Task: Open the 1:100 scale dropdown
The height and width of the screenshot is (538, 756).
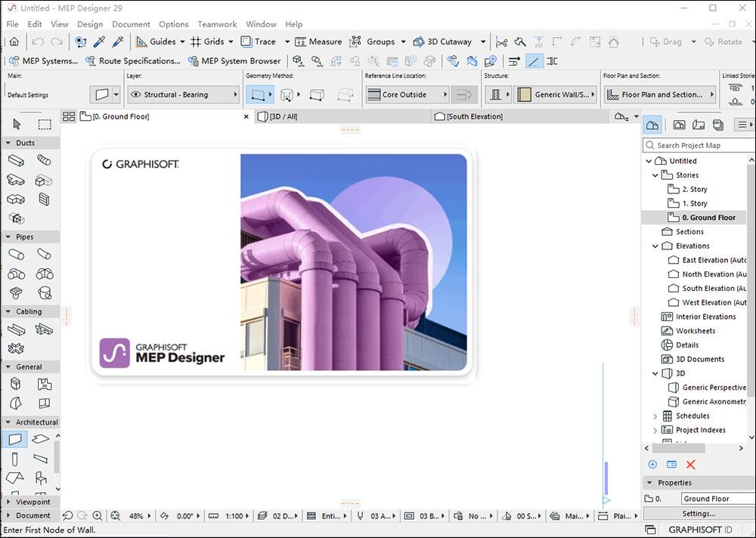Action: [x=230, y=516]
